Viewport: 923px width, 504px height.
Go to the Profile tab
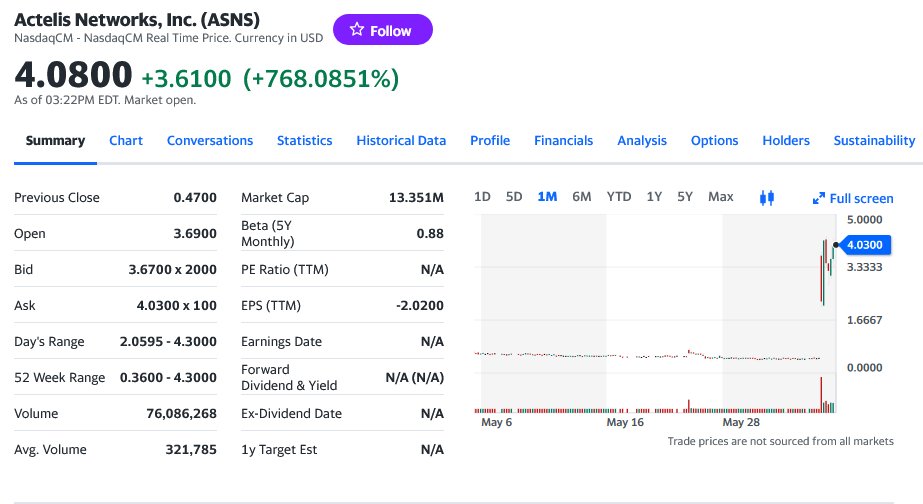(490, 141)
